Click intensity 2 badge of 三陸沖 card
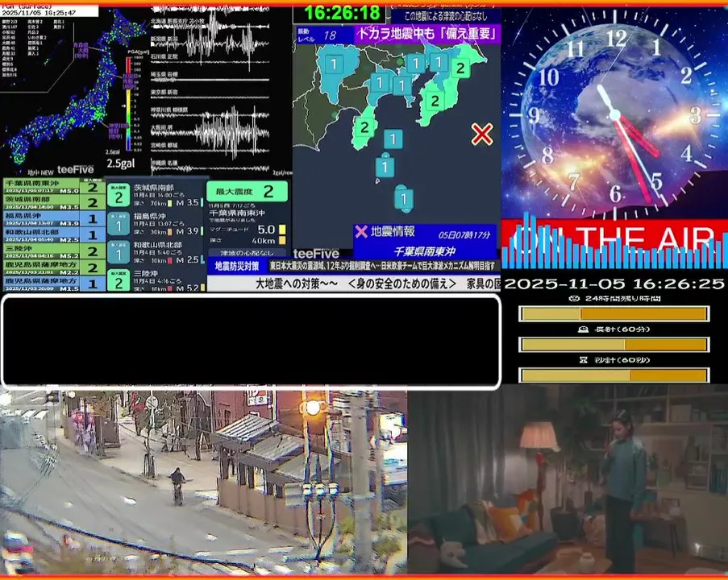Screen dimensions: 728x580 [x=119, y=281]
